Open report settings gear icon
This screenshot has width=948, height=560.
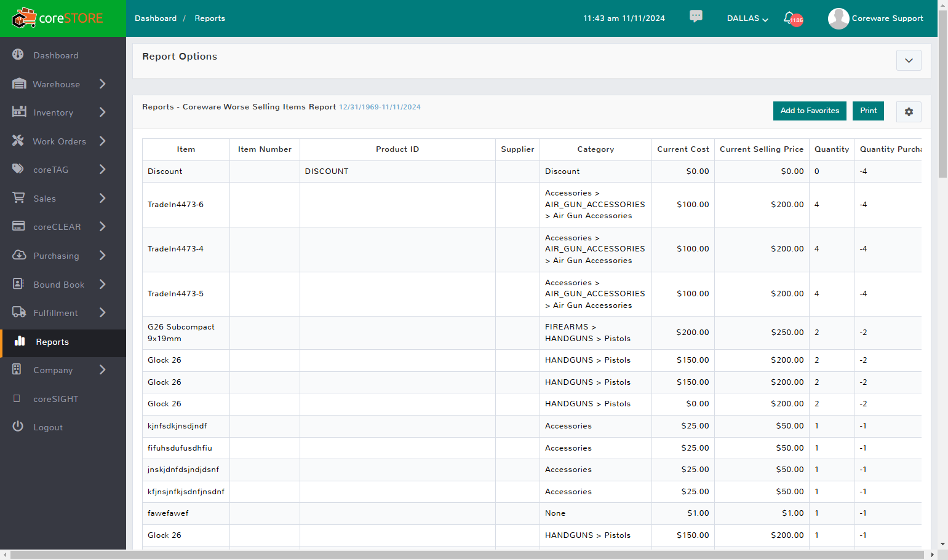909,112
